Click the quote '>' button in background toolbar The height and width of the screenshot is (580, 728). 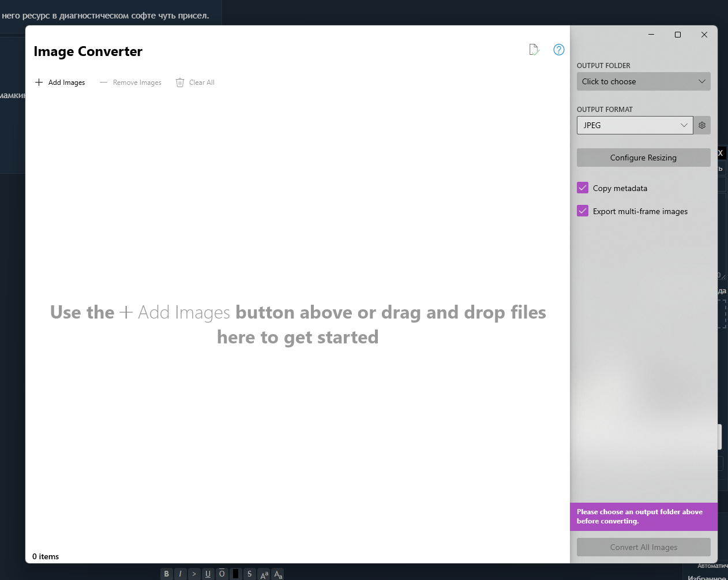[x=194, y=574]
